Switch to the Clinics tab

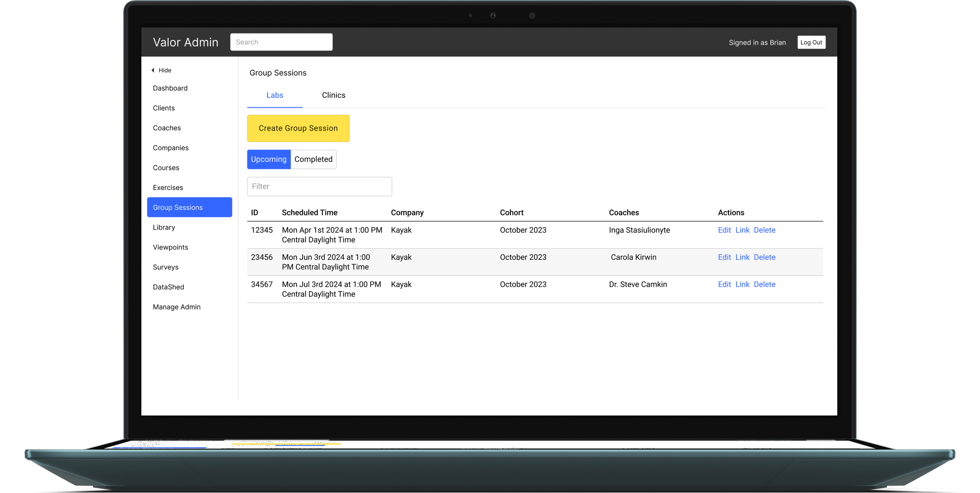tap(333, 95)
